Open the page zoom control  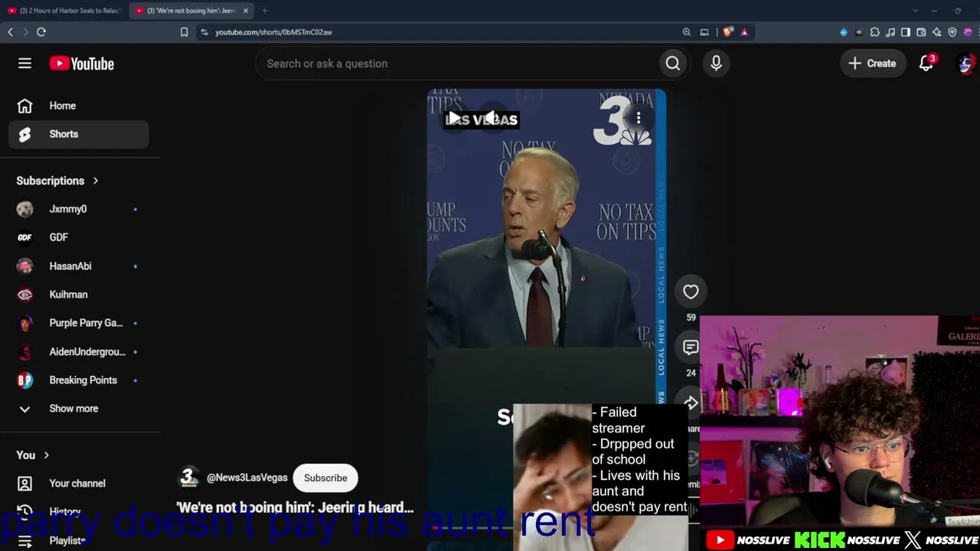[687, 32]
